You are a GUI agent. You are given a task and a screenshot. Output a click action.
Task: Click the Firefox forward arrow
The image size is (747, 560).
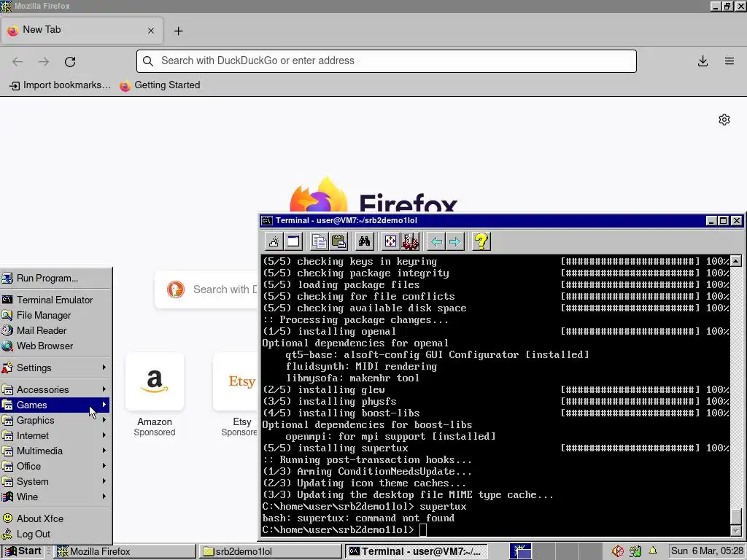(x=44, y=61)
